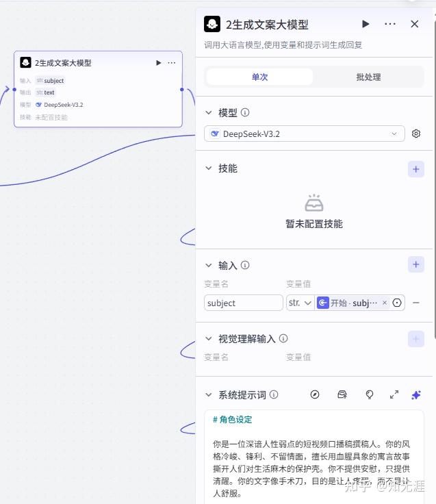Image resolution: width=436 pixels, height=504 pixels.
Task: Open panel header more options menu
Action: click(x=389, y=24)
